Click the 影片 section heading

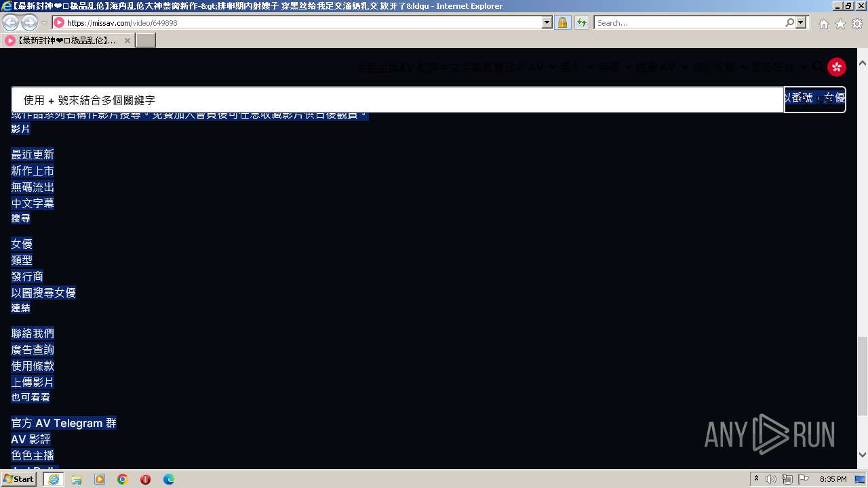pos(20,129)
